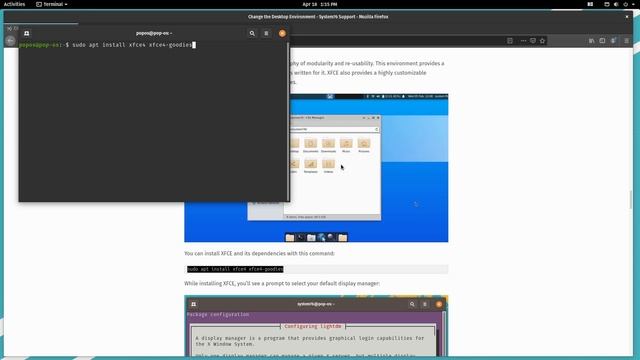Image resolution: width=640 pixels, height=360 pixels.
Task: Open Firefox Library icon
Action: [591, 41]
